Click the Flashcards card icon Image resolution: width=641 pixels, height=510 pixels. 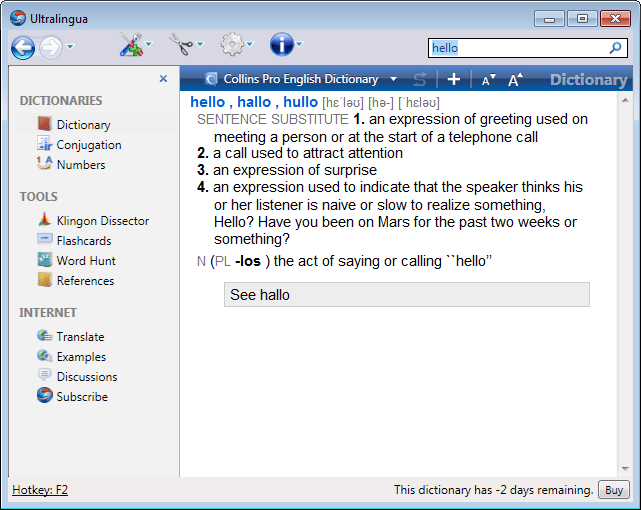point(45,239)
